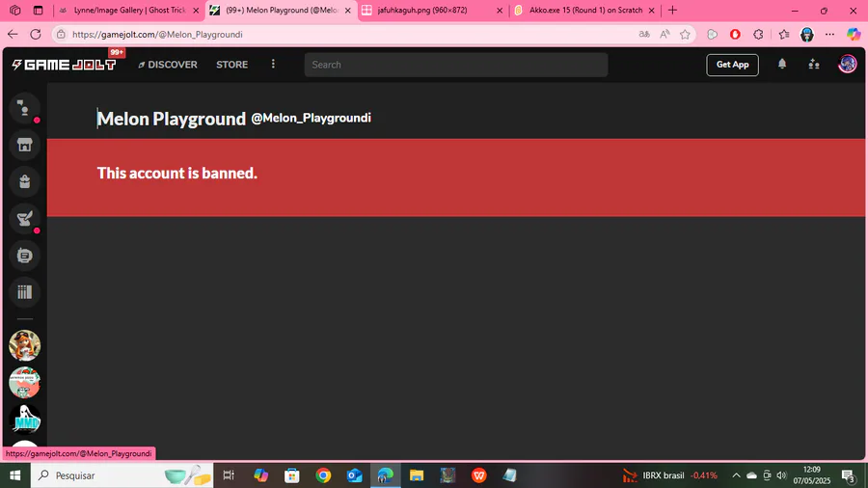Click the translate page icon

tap(644, 35)
